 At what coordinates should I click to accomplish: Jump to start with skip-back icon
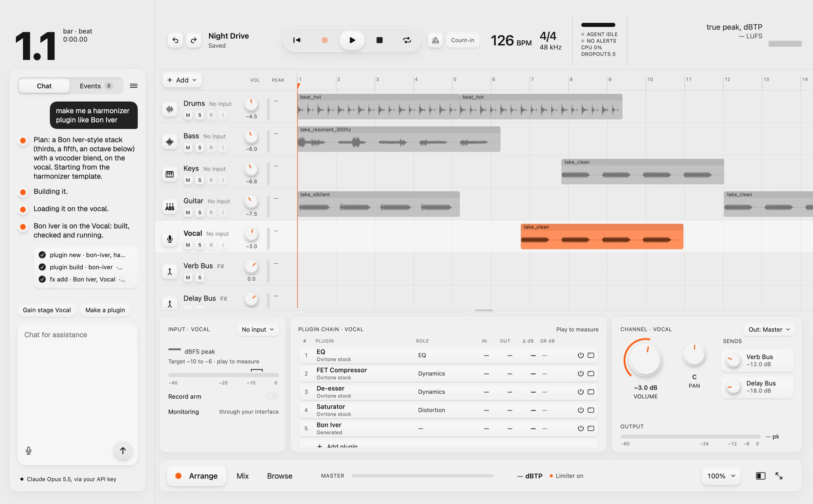(297, 40)
